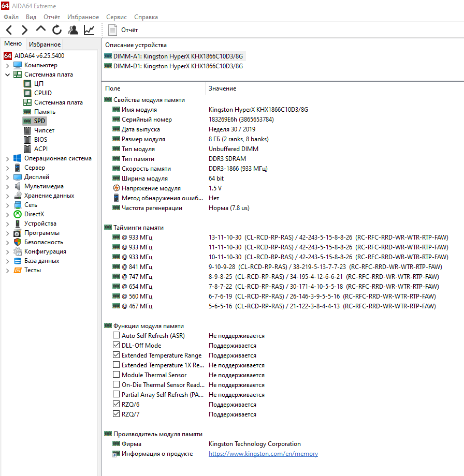464x476 pixels.
Task: Open the user profile toolbar icon
Action: click(x=73, y=30)
